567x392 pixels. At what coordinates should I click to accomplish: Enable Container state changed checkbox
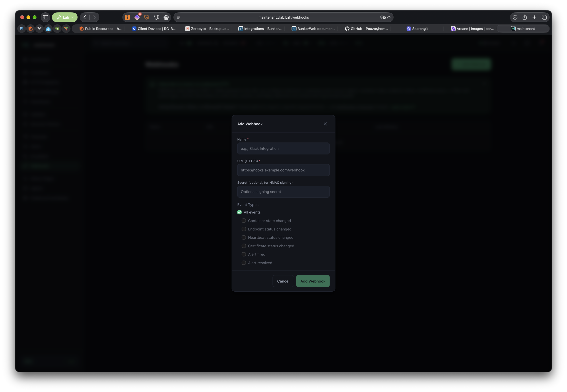click(244, 221)
